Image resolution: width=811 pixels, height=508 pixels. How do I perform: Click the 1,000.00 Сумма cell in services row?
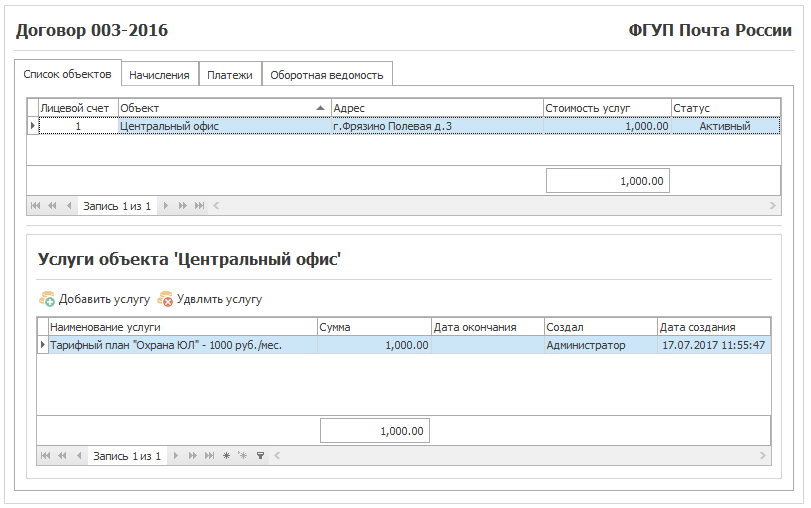[374, 345]
